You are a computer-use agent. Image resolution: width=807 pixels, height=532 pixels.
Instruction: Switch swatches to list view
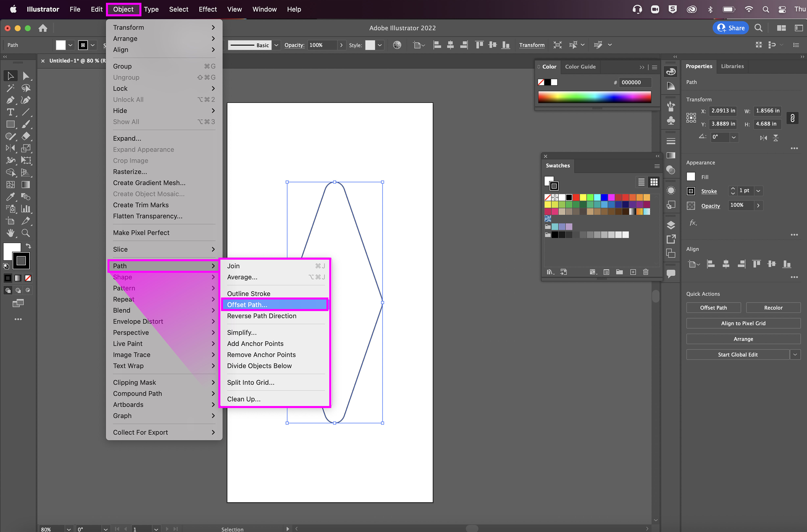(641, 182)
